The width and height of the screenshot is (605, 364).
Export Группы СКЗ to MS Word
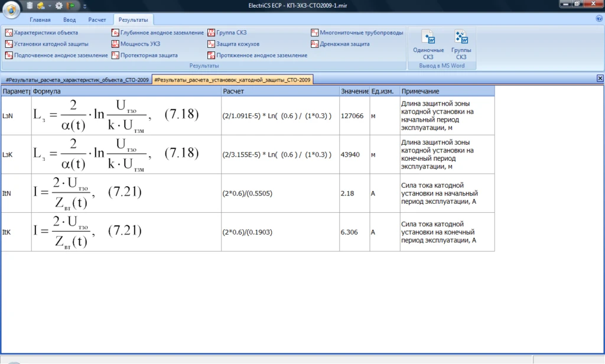461,45
